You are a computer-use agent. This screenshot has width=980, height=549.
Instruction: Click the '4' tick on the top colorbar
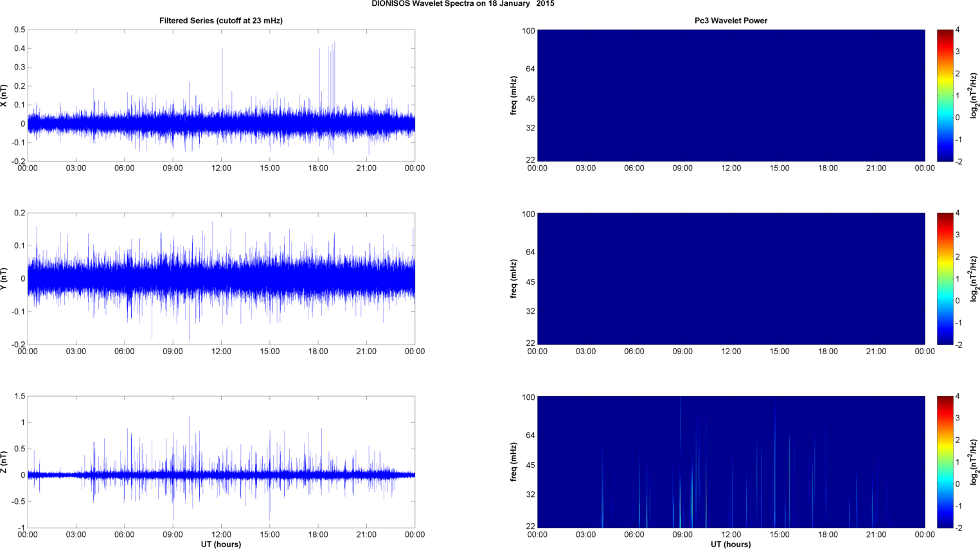pos(958,30)
